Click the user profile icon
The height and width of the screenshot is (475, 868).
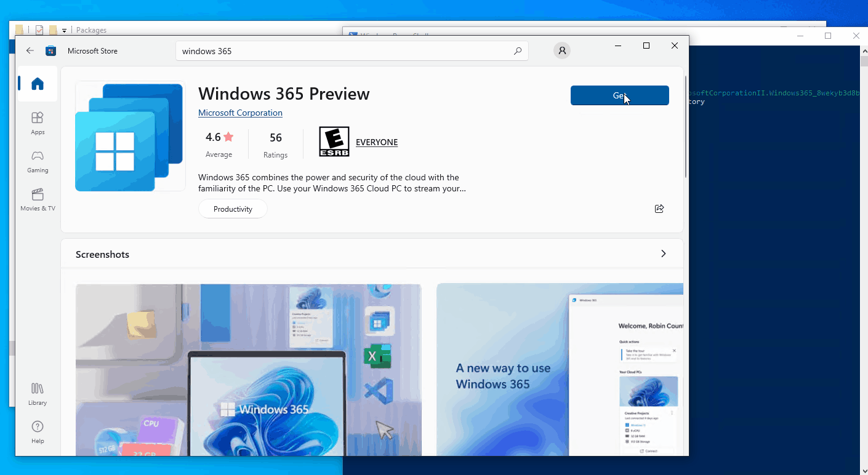pos(561,51)
